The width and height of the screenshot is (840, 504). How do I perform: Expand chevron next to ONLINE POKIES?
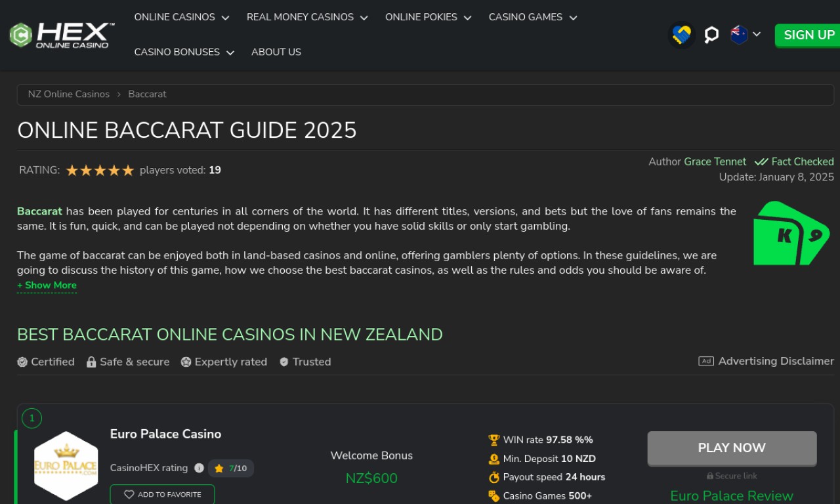tap(467, 18)
